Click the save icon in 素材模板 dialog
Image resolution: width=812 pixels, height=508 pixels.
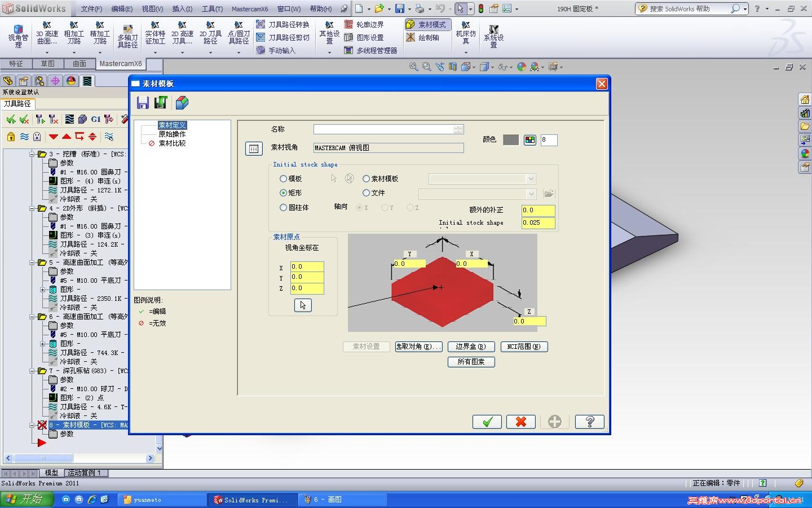click(143, 102)
